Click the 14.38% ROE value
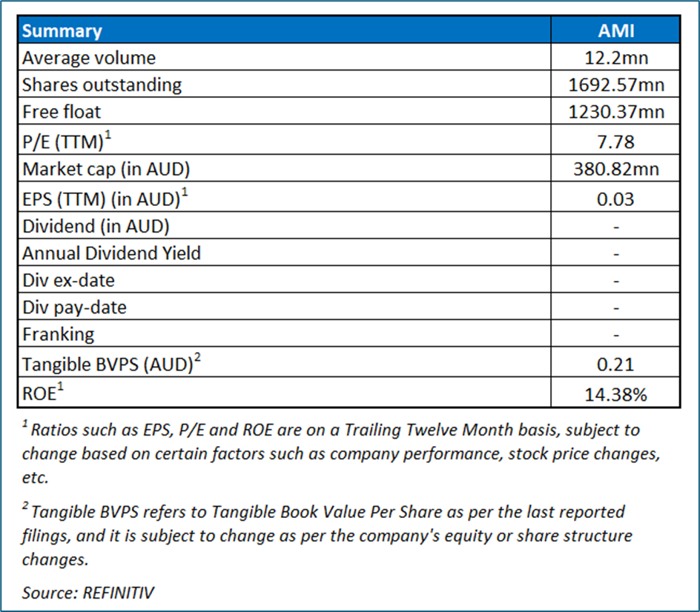The height and width of the screenshot is (612, 700). click(616, 394)
